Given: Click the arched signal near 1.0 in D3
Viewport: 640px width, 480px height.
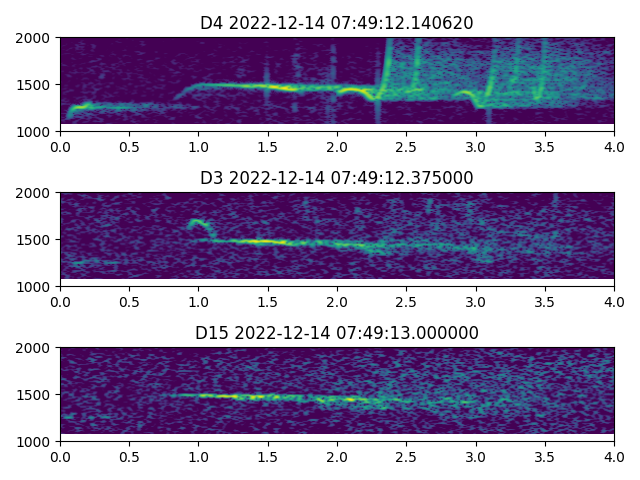Looking at the screenshot, I should [198, 223].
